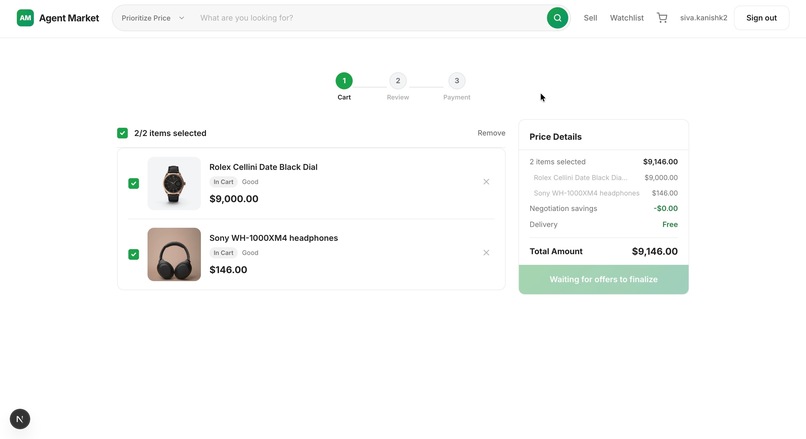
Task: Open the Prioritize Price dropdown
Action: click(153, 18)
